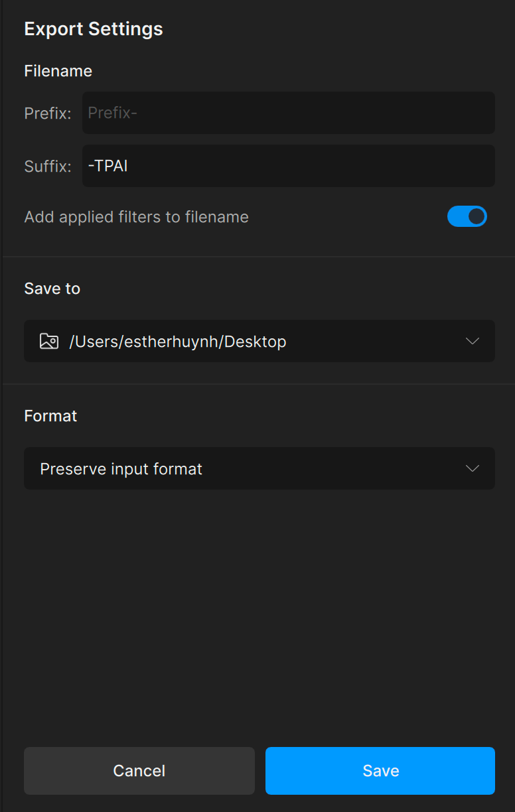Screen dimensions: 515x812
Task: Click the Suffix: label
Action: click(48, 167)
